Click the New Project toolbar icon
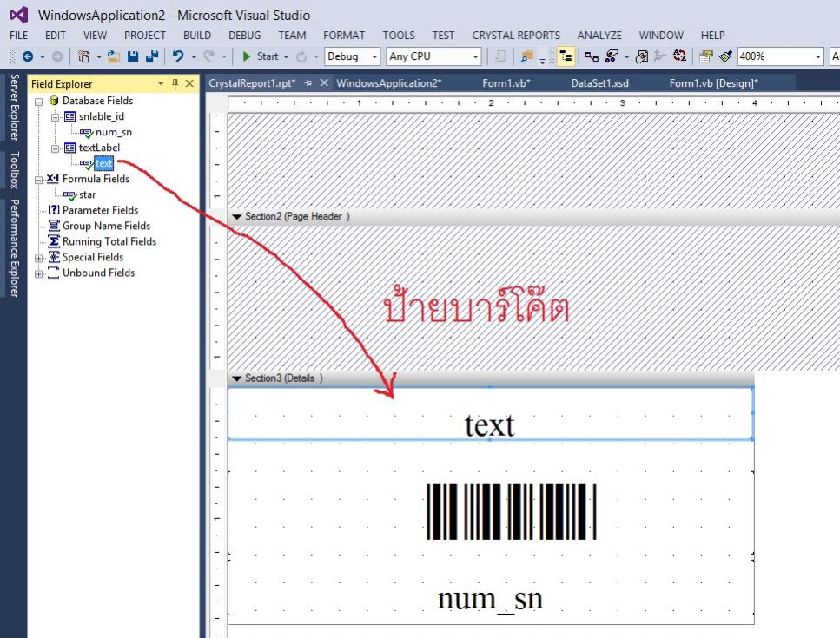The width and height of the screenshot is (840, 638). (83, 56)
